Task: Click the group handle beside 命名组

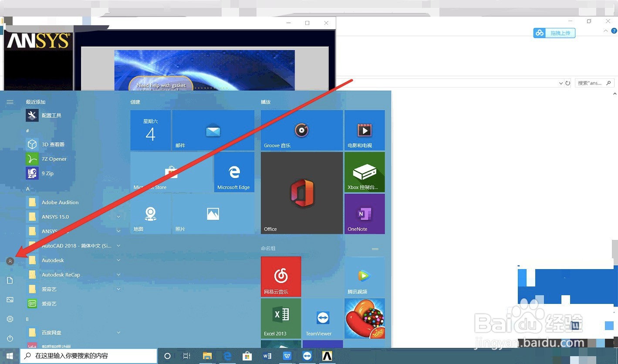Action: [375, 249]
